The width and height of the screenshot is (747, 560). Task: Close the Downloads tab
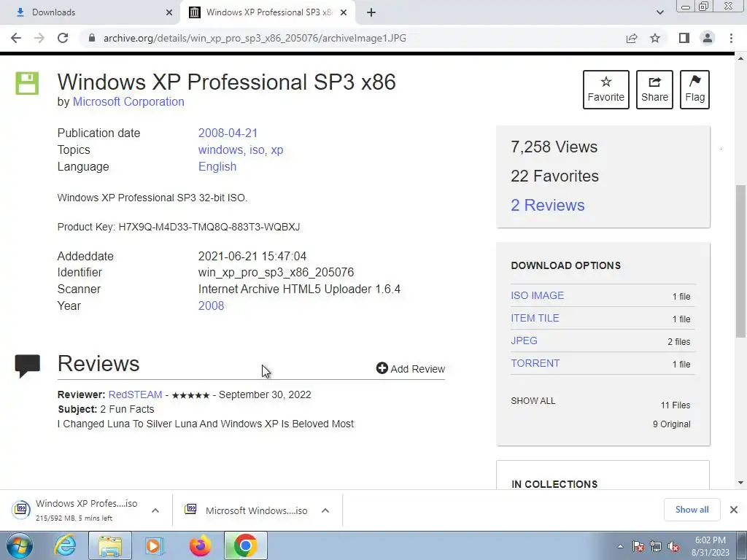tap(169, 12)
